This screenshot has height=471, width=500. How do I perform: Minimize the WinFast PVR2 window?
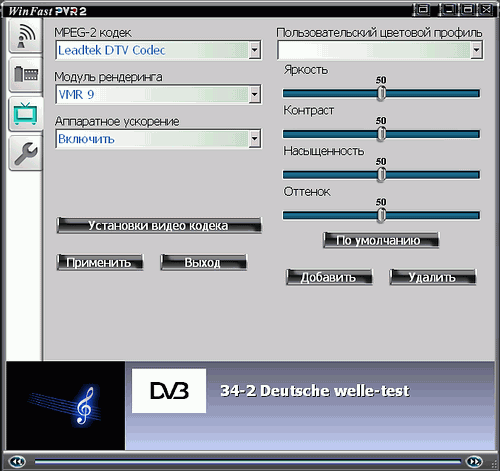point(448,9)
